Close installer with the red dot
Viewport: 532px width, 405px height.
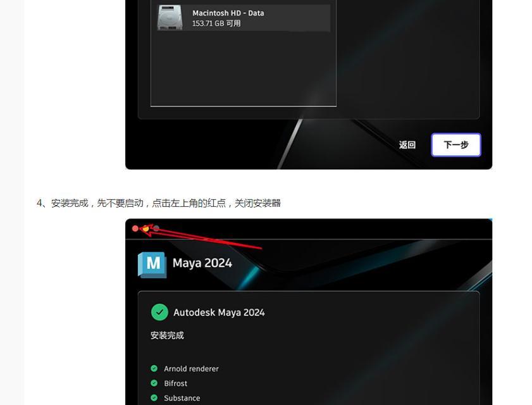pos(135,228)
